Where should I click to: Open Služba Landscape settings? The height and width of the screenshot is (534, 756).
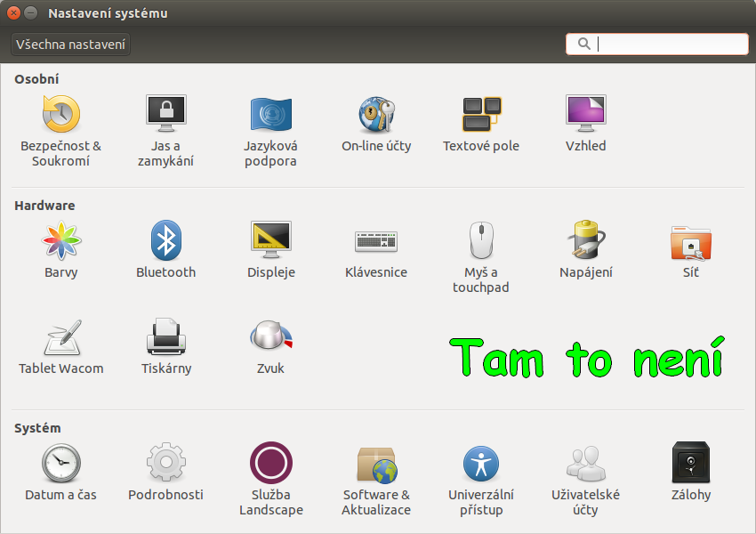coord(271,479)
